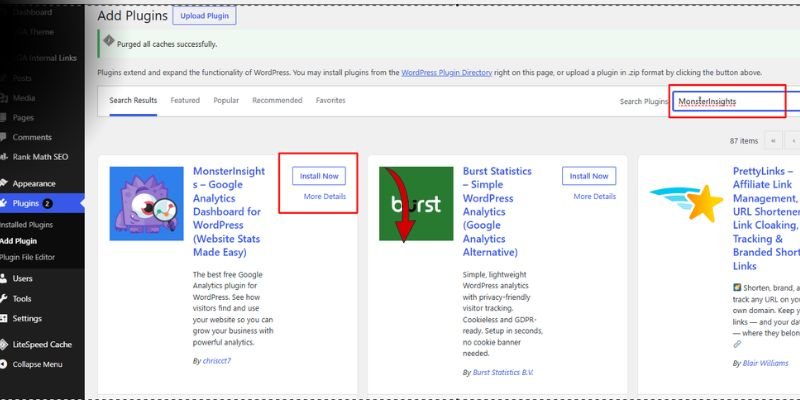800x400 pixels.
Task: Click the Comments bubble icon
Action: tap(3, 137)
